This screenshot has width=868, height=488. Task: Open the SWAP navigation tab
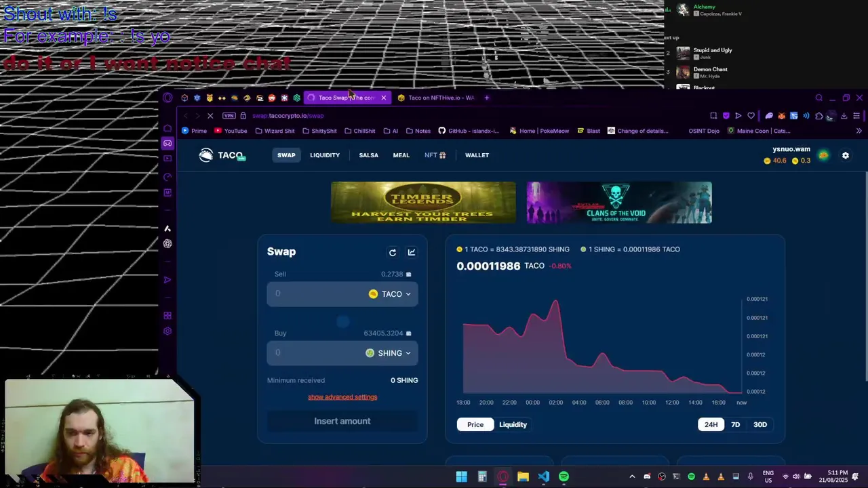286,155
